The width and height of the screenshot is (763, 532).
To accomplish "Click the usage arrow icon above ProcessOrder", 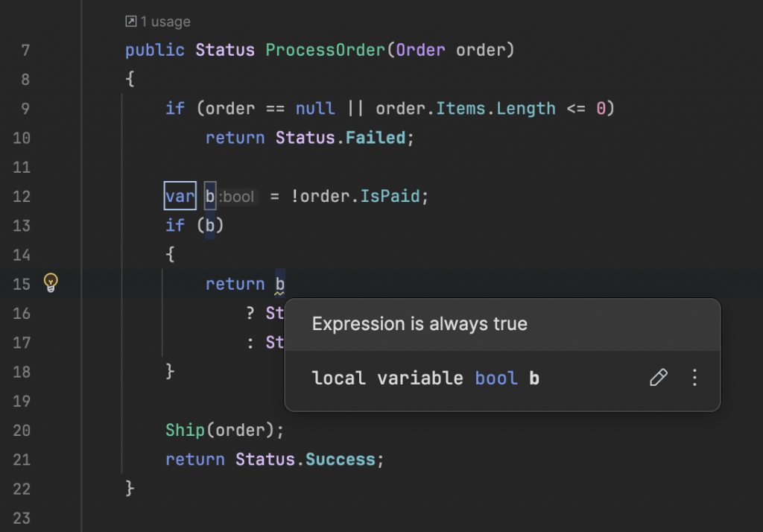I will (x=131, y=22).
